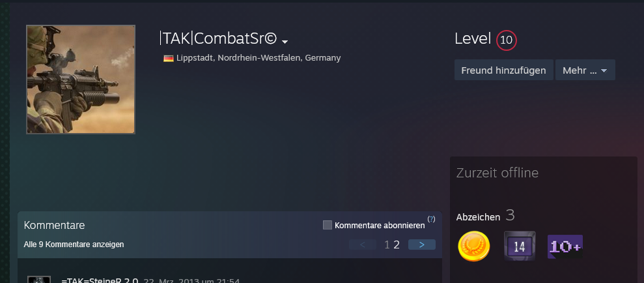Viewport: 644px width, 283px height.
Task: Open the comments help question mark
Action: point(431,219)
